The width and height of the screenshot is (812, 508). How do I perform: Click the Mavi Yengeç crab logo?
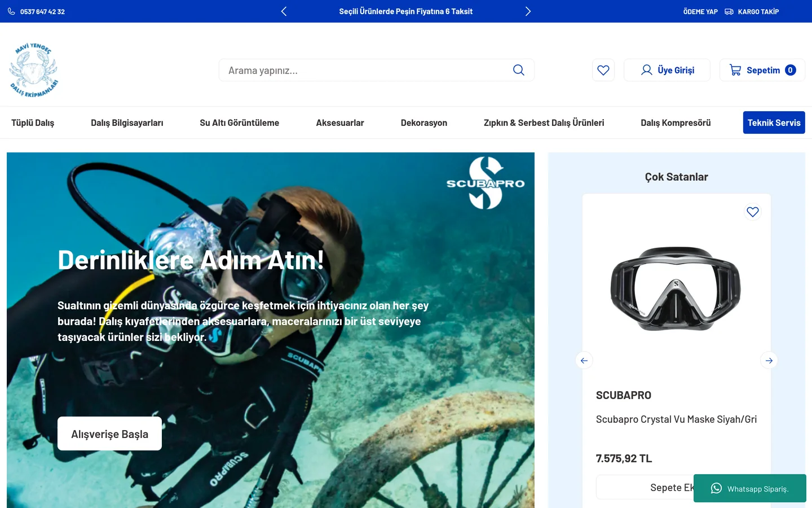point(34,70)
